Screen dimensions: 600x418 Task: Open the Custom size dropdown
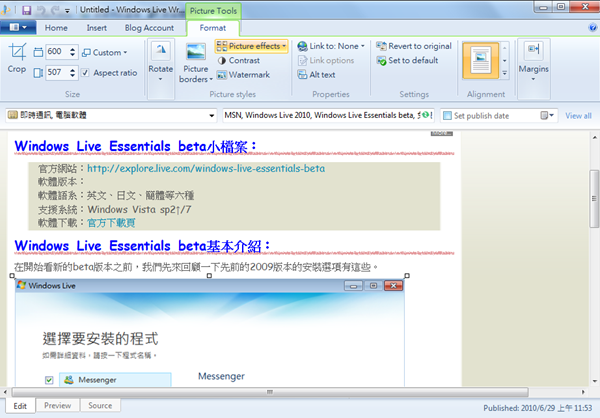(x=104, y=52)
